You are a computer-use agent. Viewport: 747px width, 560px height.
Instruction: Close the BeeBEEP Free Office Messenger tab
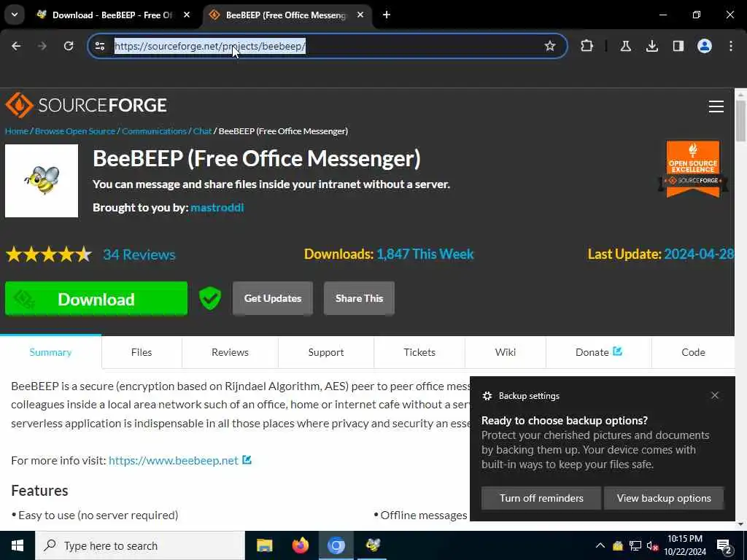pyautogui.click(x=360, y=15)
